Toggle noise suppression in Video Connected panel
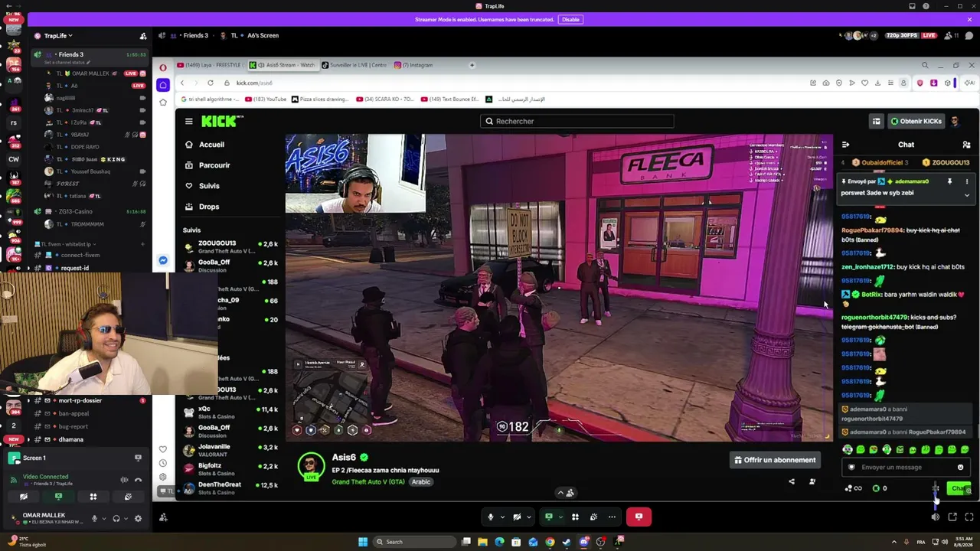 (124, 480)
